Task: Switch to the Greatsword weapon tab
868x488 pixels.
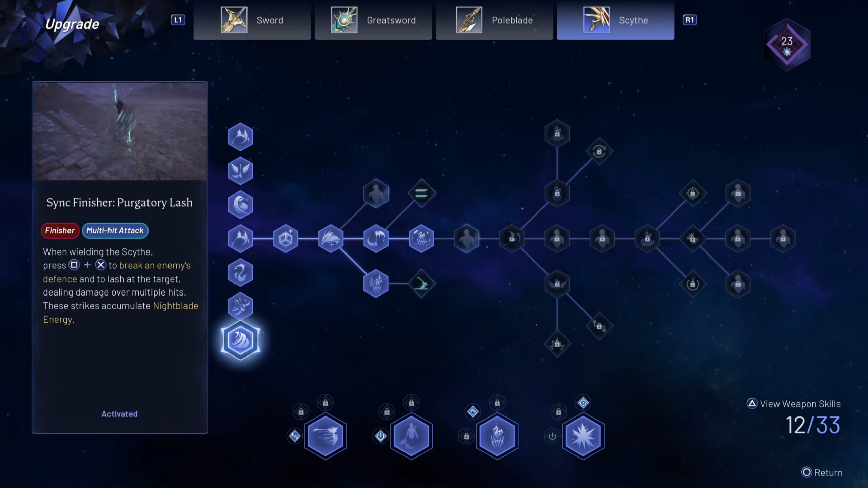Action: [x=373, y=20]
